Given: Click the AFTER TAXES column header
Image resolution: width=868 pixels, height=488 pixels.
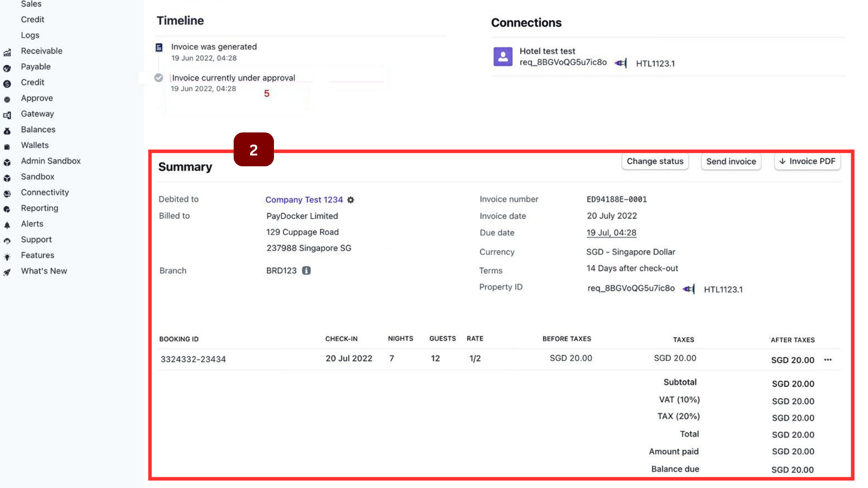Looking at the screenshot, I should [x=793, y=340].
